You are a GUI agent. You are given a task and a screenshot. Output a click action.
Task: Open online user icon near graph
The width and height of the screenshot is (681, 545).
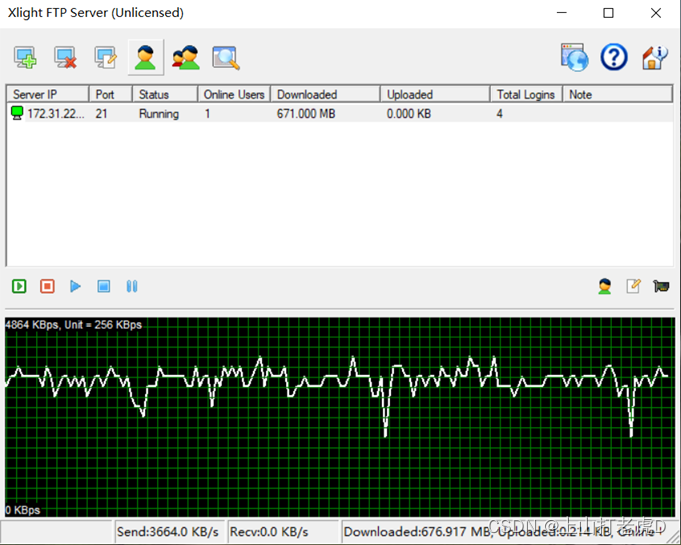click(x=605, y=286)
